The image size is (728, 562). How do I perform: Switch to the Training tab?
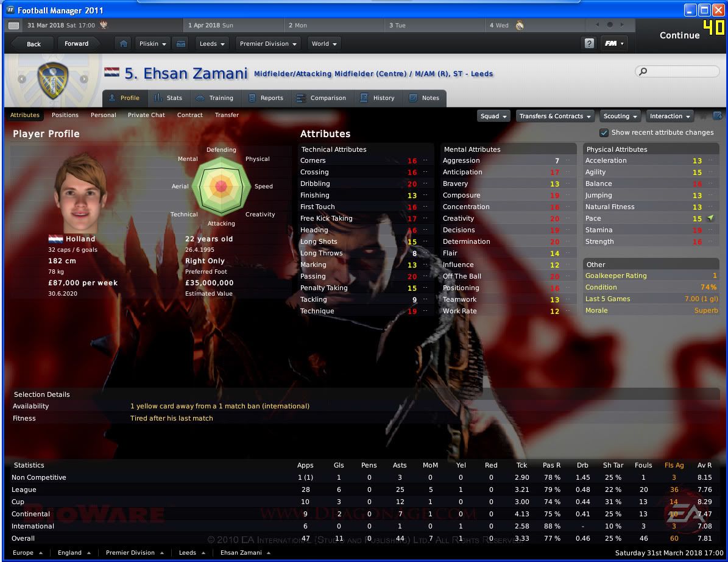pyautogui.click(x=215, y=98)
